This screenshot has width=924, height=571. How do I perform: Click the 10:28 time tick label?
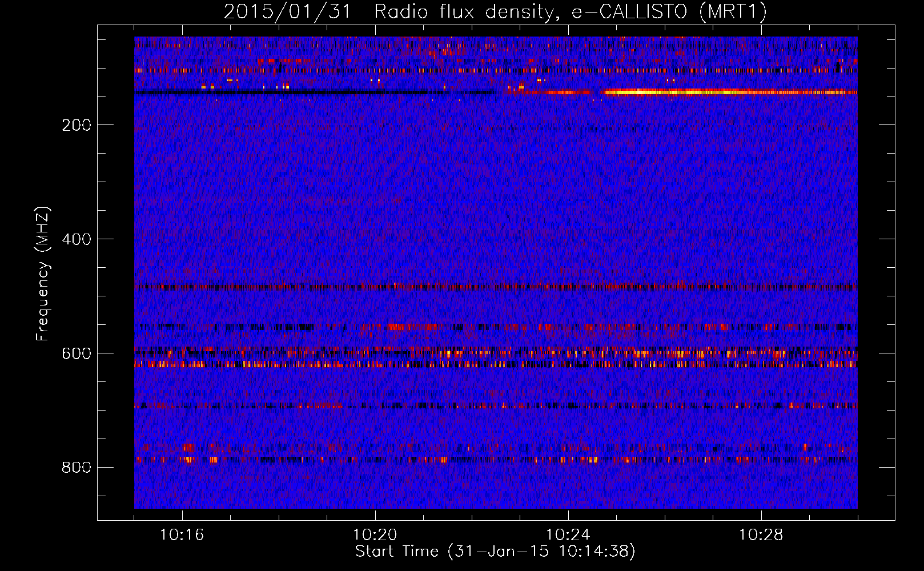coord(761,534)
